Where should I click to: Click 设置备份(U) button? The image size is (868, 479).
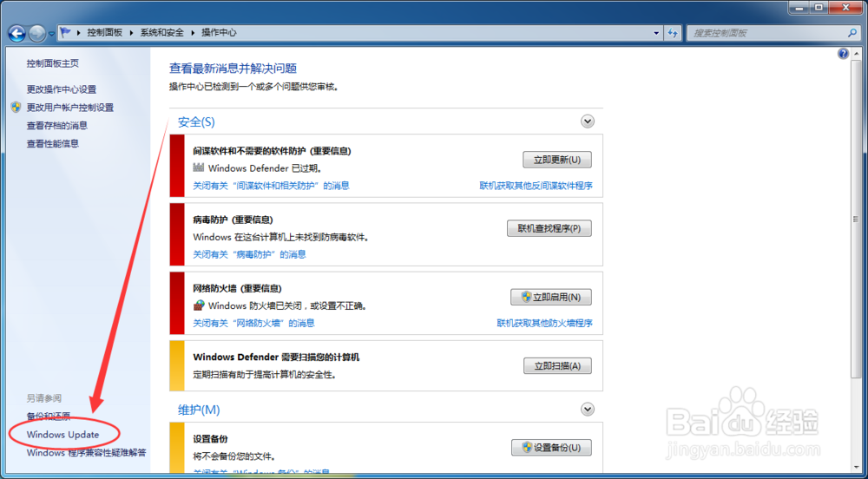(x=551, y=448)
